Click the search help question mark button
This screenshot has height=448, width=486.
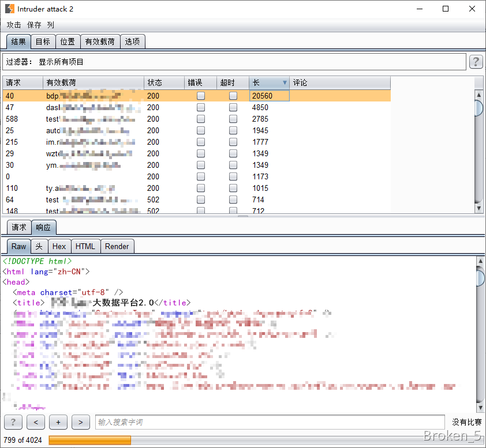pyautogui.click(x=13, y=422)
